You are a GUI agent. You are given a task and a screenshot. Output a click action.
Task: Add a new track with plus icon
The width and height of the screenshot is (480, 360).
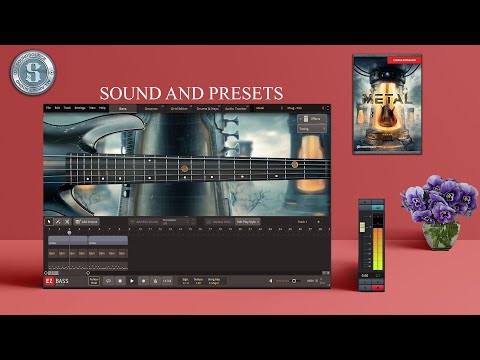(318, 222)
